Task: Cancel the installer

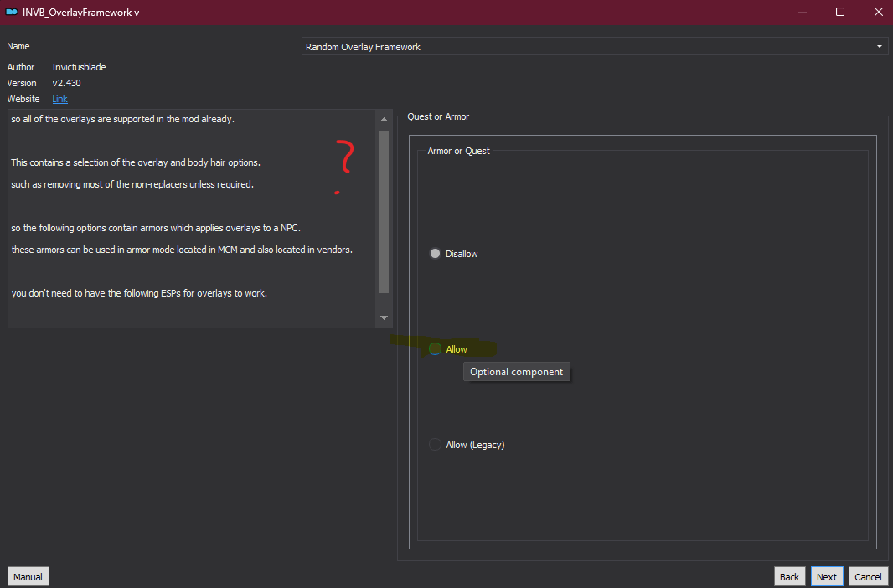Action: tap(868, 576)
